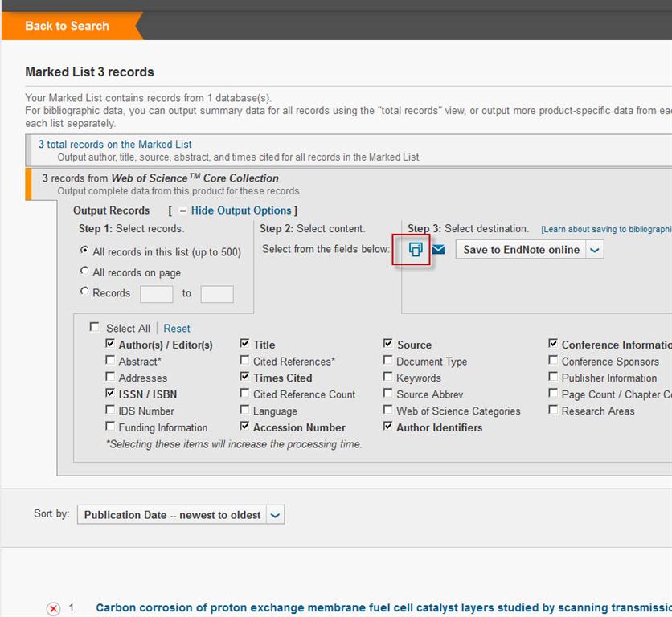Image resolution: width=672 pixels, height=617 pixels.
Task: Click the Hide Output Options link
Action: tap(240, 210)
